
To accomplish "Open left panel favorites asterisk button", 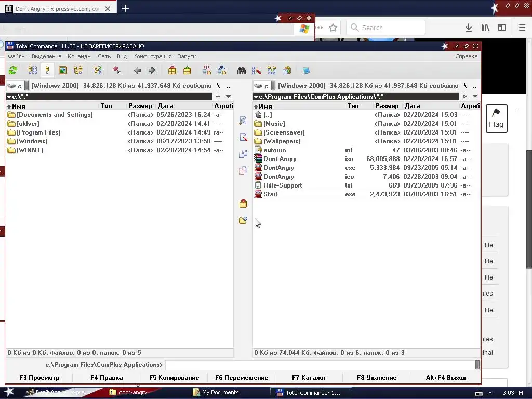I will 218,96.
